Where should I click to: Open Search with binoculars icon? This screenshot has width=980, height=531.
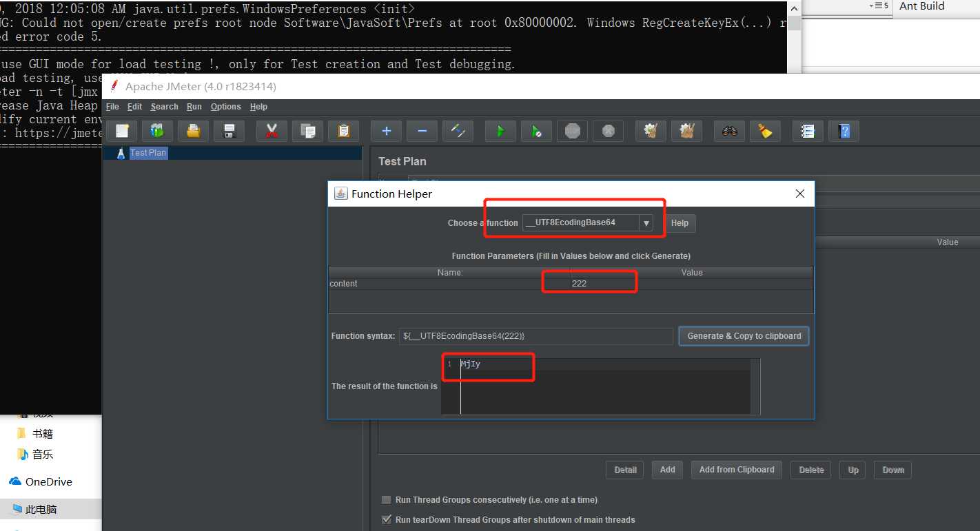pos(730,131)
